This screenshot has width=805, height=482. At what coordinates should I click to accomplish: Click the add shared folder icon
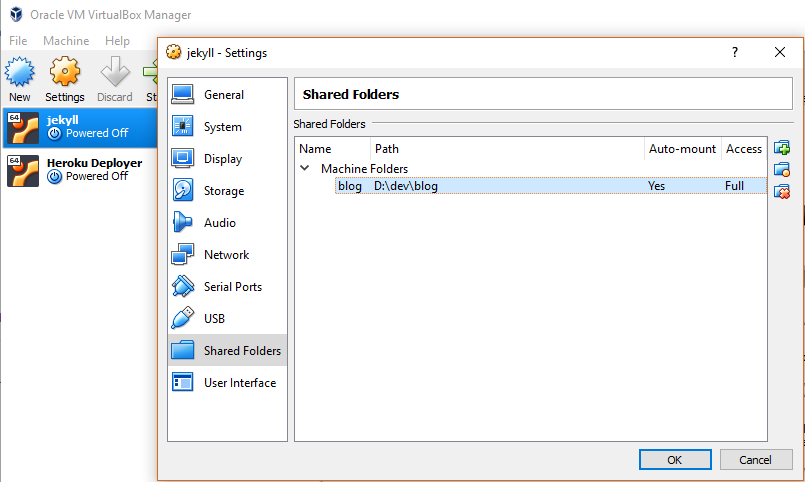click(782, 148)
